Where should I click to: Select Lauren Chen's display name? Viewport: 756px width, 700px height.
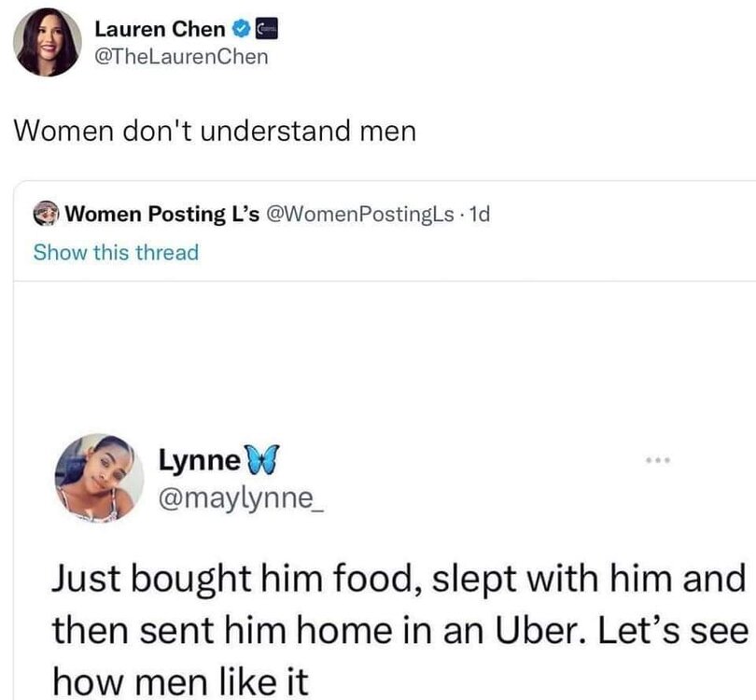pos(159,28)
